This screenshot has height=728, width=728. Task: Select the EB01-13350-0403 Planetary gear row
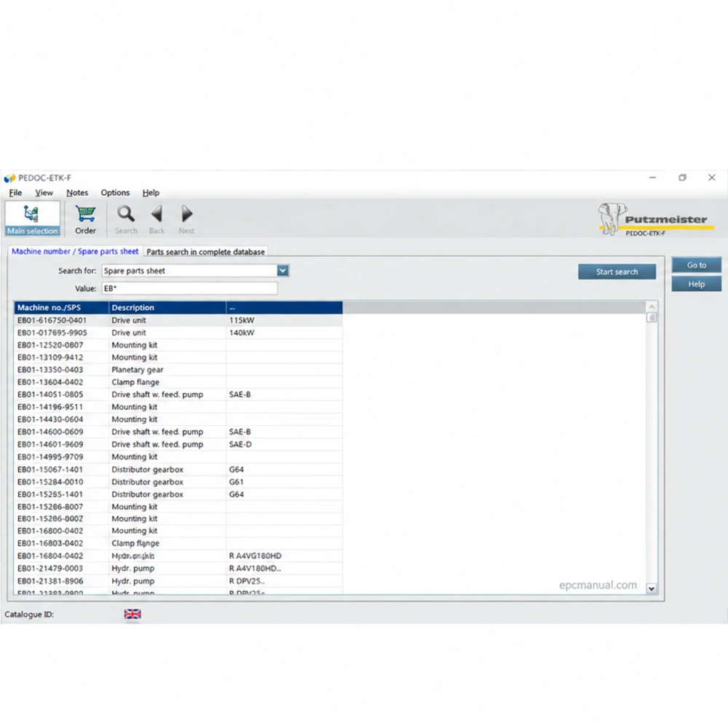(178, 370)
